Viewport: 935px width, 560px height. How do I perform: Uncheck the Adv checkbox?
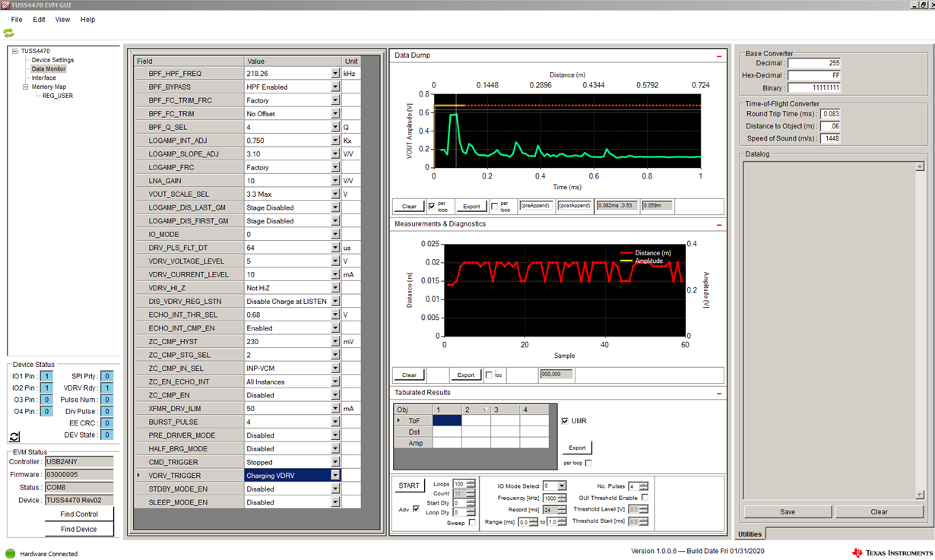416,509
